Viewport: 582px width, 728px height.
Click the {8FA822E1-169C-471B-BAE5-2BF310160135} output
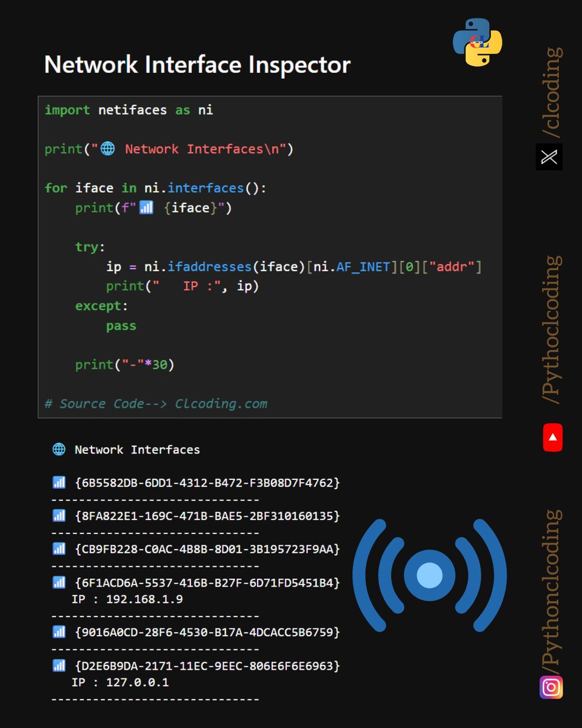207,516
